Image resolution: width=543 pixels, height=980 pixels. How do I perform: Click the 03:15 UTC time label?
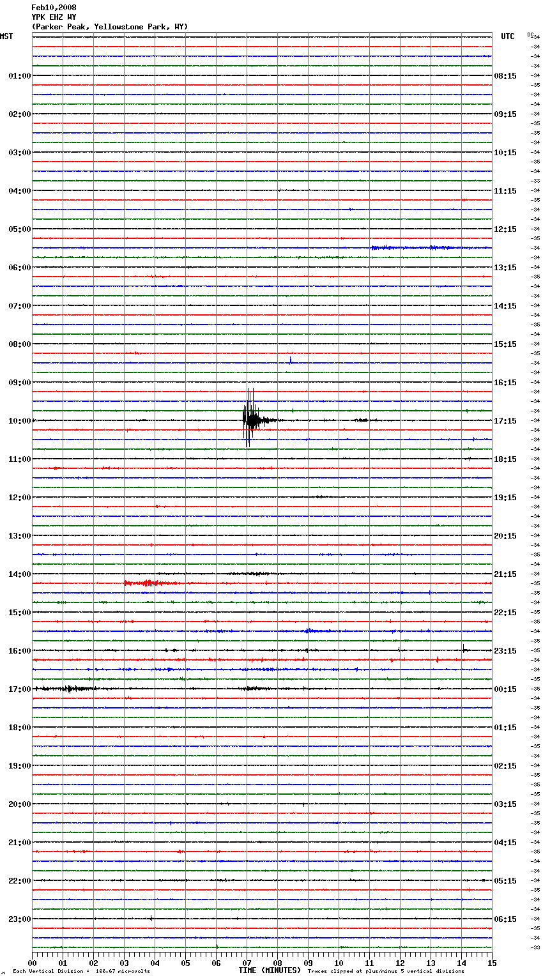505,804
